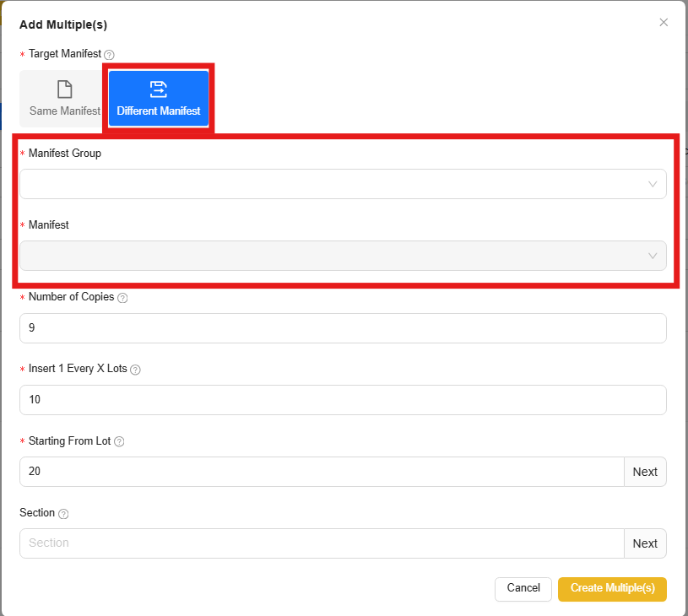Click the Section help icon
Screen dimensions: 688x616
[63, 514]
